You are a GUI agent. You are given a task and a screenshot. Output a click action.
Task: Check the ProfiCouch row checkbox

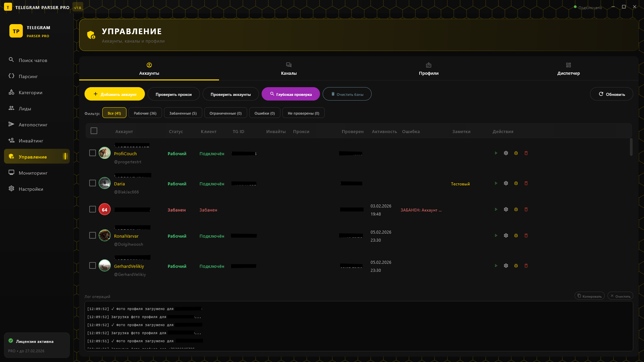coord(93,153)
